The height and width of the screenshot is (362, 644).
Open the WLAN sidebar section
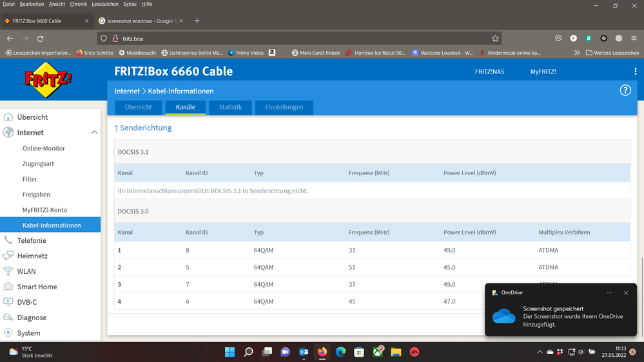point(26,271)
